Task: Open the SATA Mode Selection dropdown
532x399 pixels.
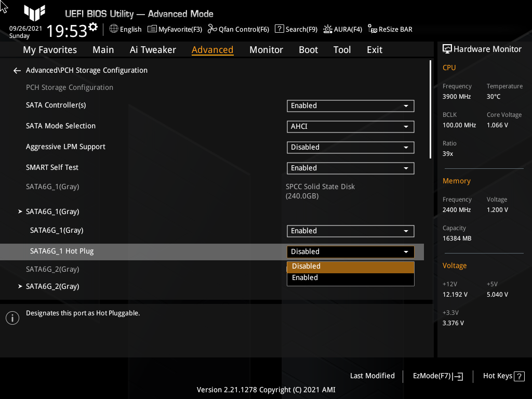Action: tap(350, 126)
